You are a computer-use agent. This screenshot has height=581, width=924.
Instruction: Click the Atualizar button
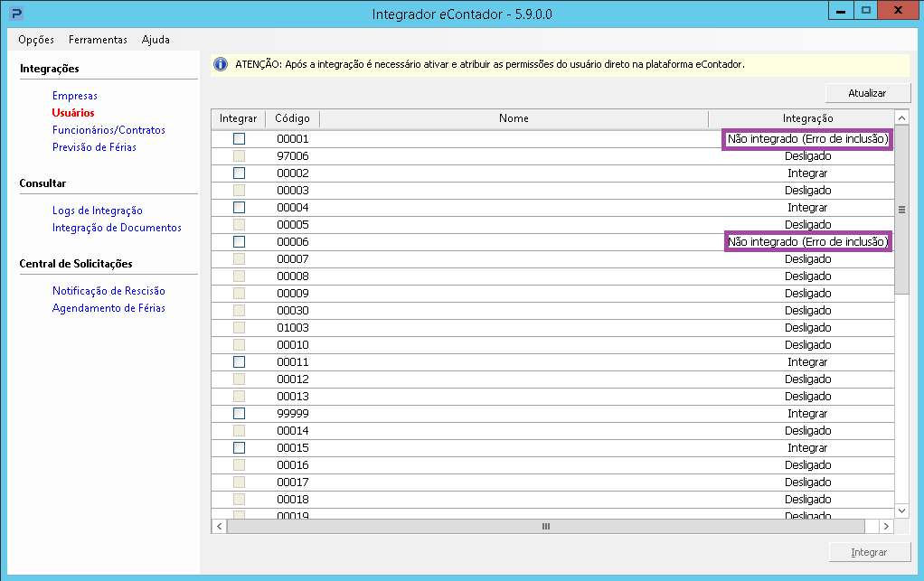867,93
